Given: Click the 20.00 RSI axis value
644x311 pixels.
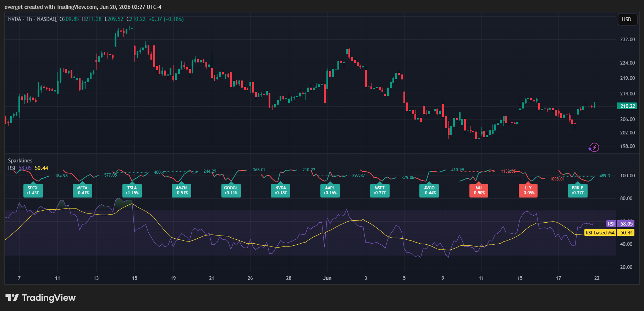Looking at the screenshot, I should pyautogui.click(x=626, y=267).
